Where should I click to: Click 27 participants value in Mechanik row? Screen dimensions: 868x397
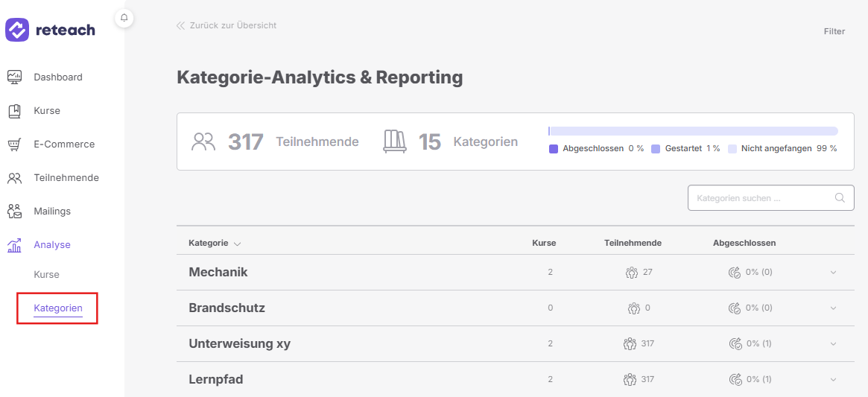point(647,273)
